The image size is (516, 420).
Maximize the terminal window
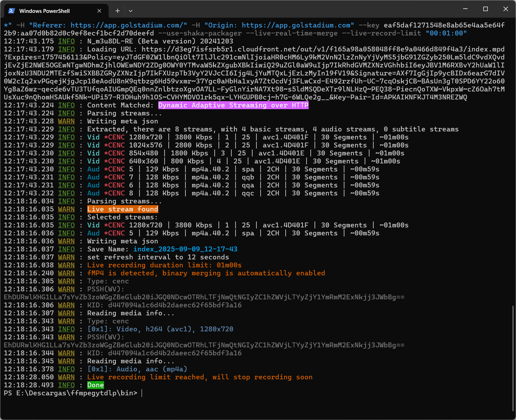point(485,9)
